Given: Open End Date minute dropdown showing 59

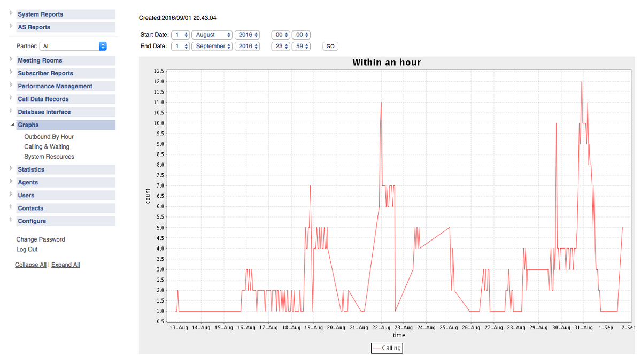Looking at the screenshot, I should [x=302, y=46].
